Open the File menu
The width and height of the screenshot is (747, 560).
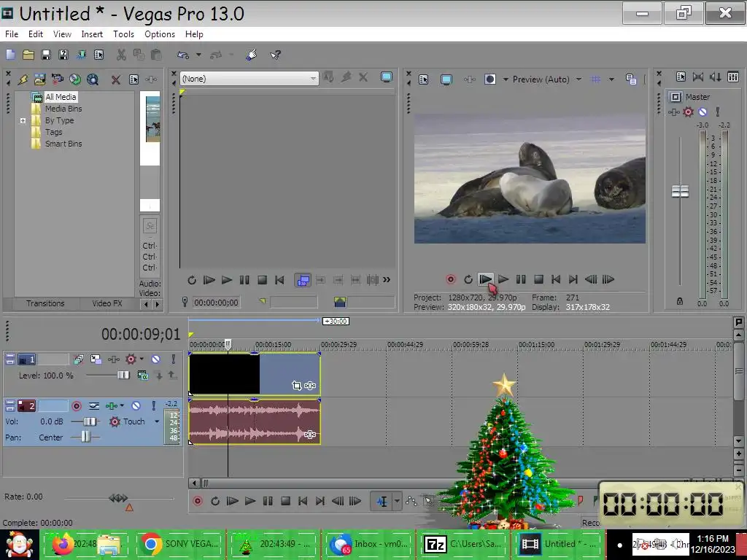coord(12,34)
